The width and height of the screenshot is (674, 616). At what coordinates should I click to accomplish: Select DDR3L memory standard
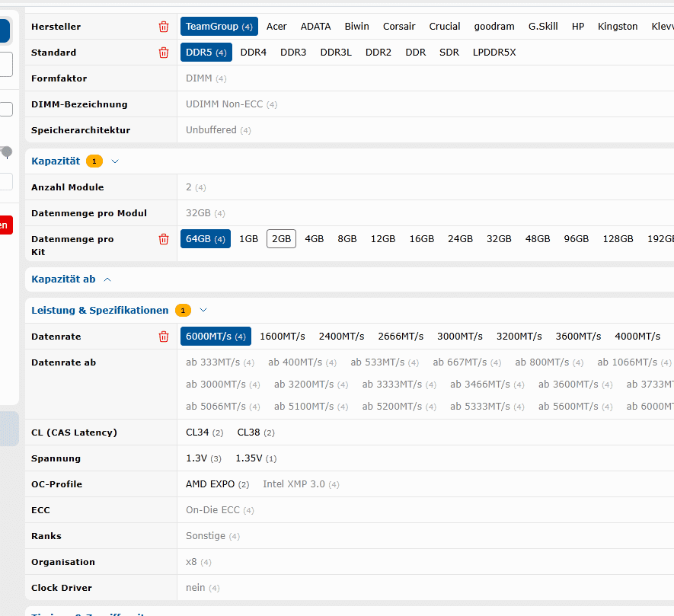pos(336,53)
